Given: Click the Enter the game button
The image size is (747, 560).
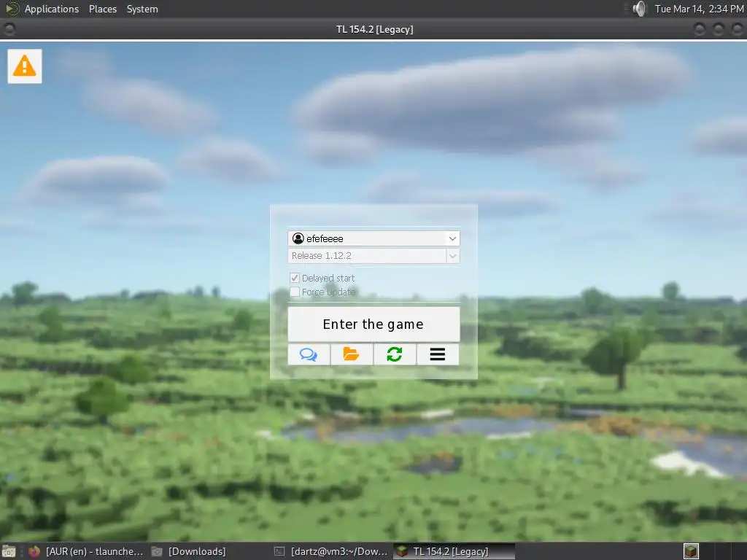Looking at the screenshot, I should (373, 324).
